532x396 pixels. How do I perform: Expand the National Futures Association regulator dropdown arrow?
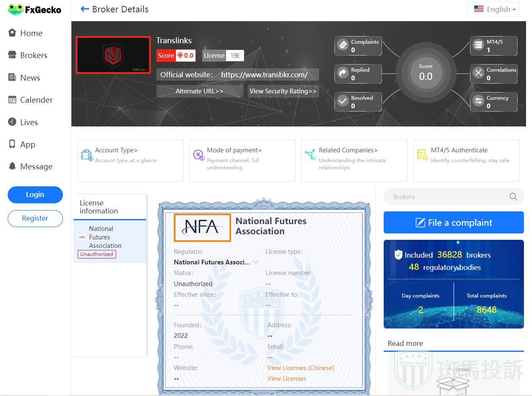coord(255,262)
